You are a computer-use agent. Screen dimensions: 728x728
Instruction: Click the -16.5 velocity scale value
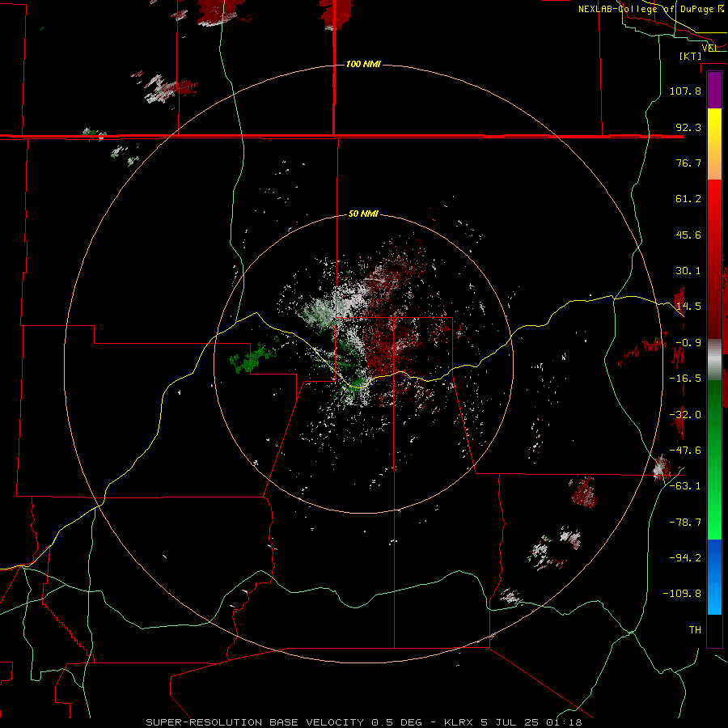point(685,379)
